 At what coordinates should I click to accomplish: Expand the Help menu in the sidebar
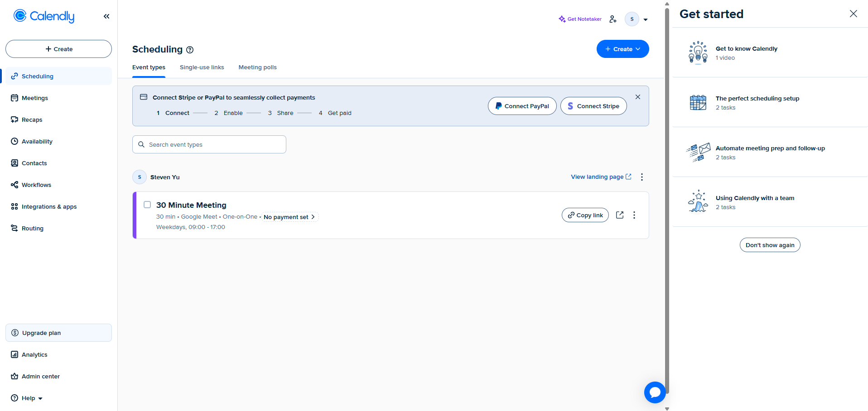[27, 398]
